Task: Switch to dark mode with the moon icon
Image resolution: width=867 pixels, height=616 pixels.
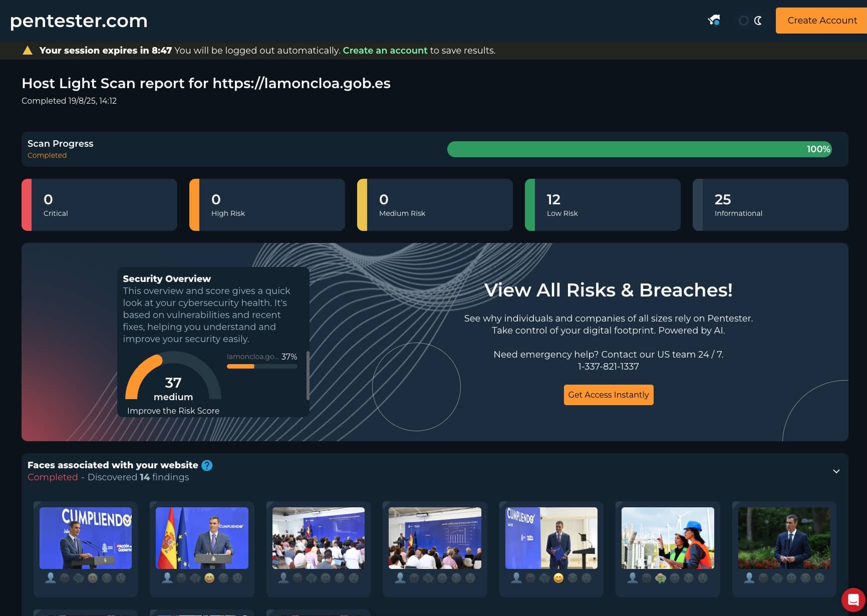Action: click(758, 21)
